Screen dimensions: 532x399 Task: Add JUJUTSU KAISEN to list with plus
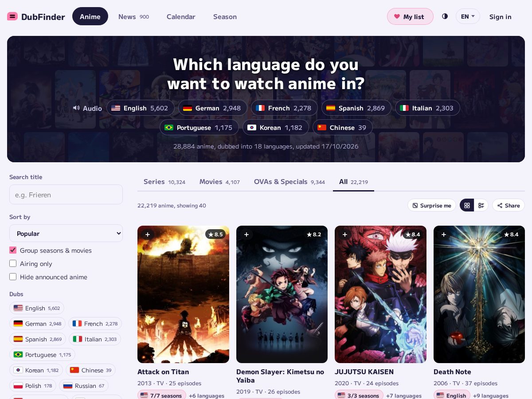coord(345,235)
